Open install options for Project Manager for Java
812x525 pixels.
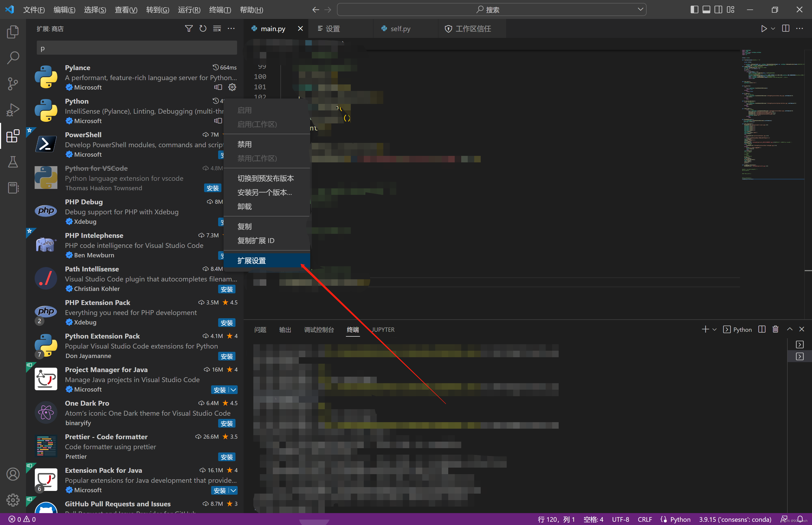coord(234,390)
